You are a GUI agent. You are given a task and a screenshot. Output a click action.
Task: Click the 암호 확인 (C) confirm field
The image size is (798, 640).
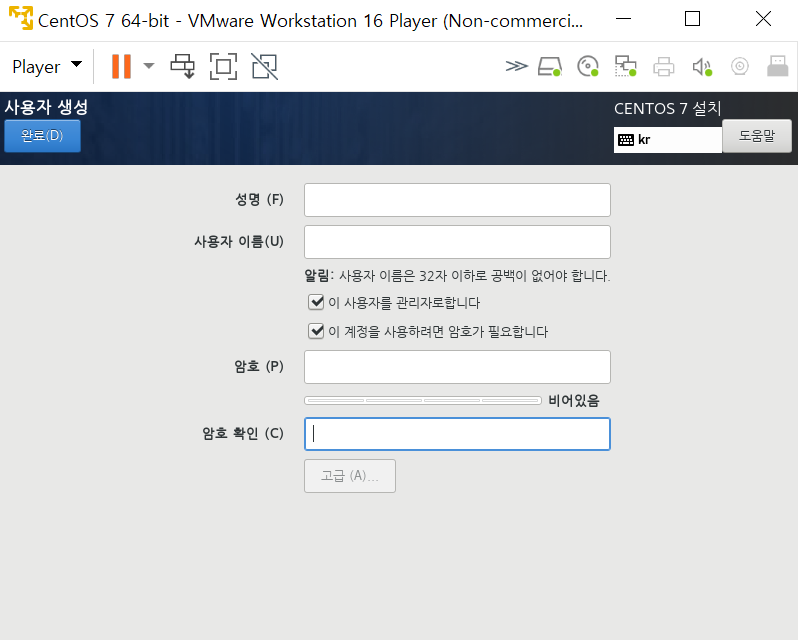[x=457, y=434]
